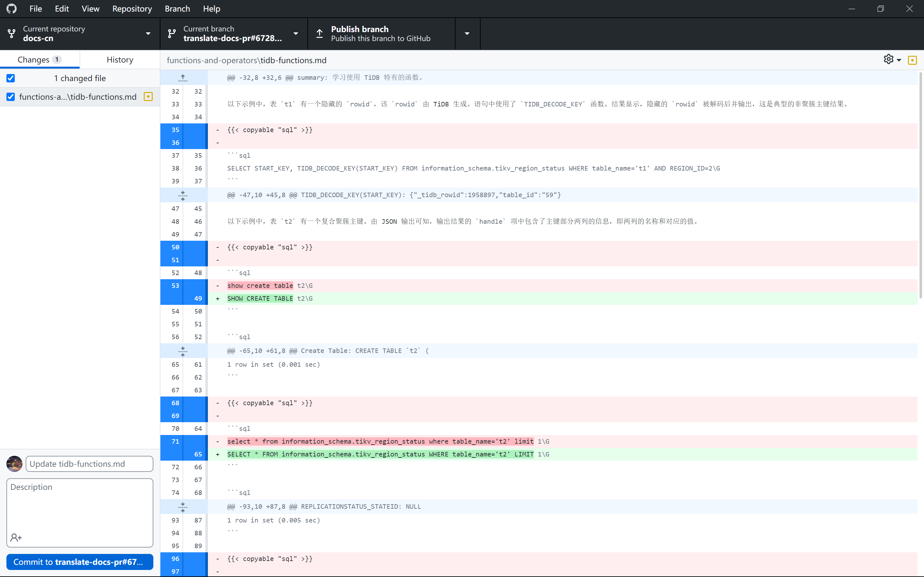This screenshot has height=577, width=924.
Task: Click the GitHub Desktop logo icon
Action: tap(12, 8)
